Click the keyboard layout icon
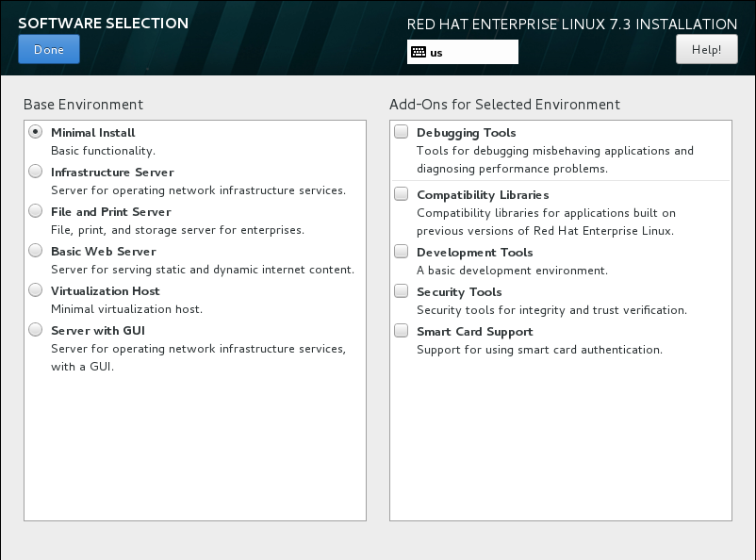The image size is (756, 560). click(x=419, y=52)
